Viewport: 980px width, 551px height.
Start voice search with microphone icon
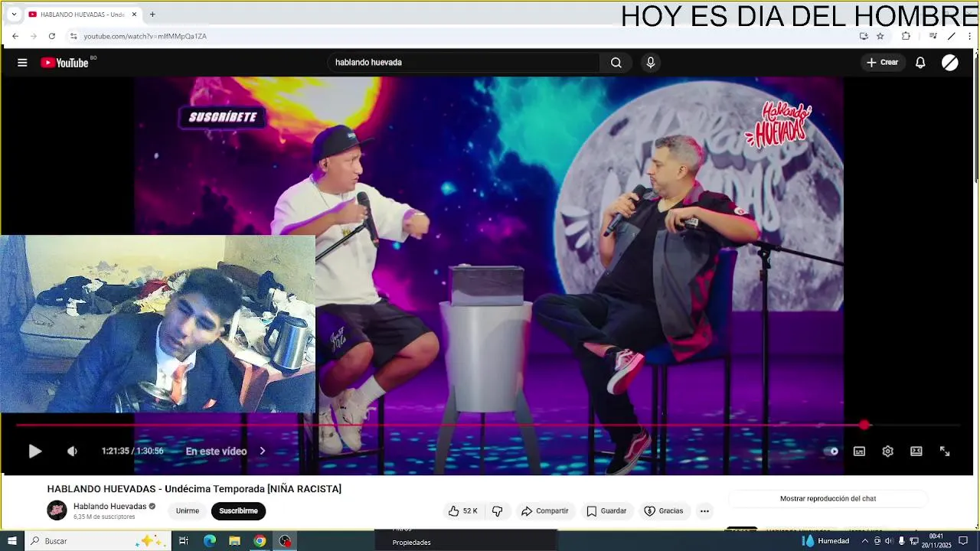(x=651, y=63)
